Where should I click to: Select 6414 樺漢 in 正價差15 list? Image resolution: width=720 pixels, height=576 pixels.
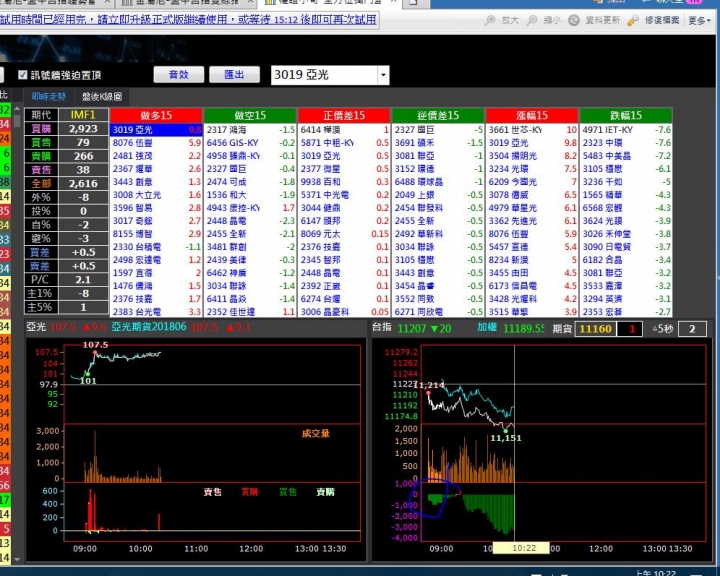tap(344, 130)
